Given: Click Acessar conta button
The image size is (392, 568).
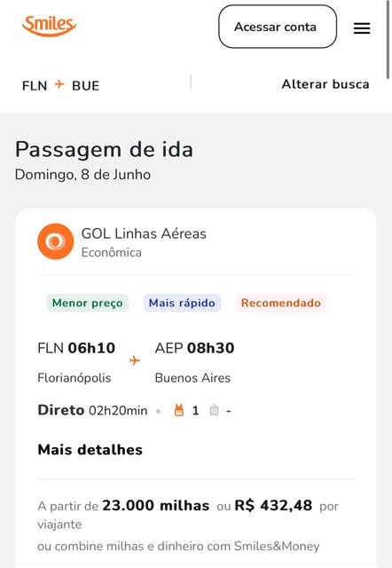Looking at the screenshot, I should [278, 27].
